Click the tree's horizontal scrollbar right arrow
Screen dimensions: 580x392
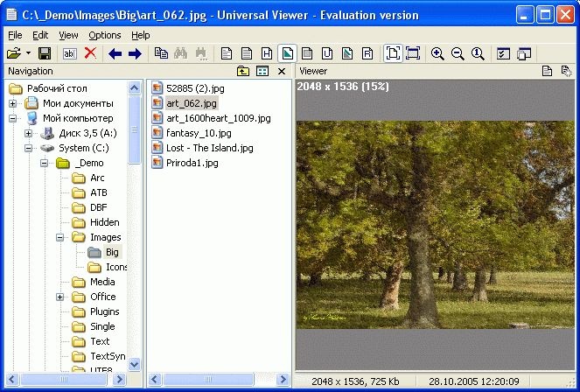tap(119, 380)
